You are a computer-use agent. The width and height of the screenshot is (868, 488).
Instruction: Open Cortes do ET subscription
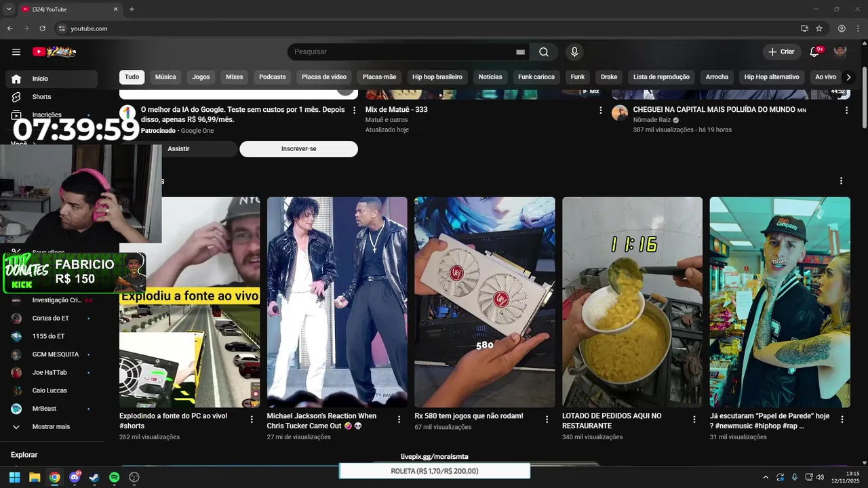[53, 318]
